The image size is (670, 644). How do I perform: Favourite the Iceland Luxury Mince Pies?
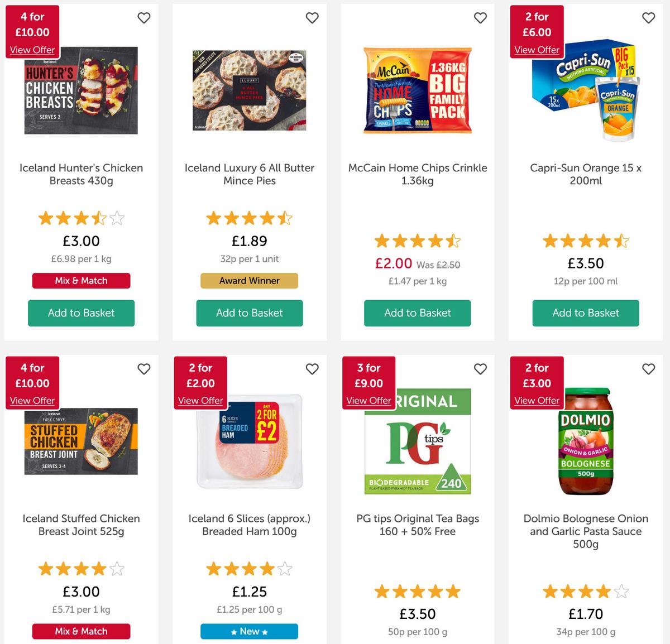point(312,18)
